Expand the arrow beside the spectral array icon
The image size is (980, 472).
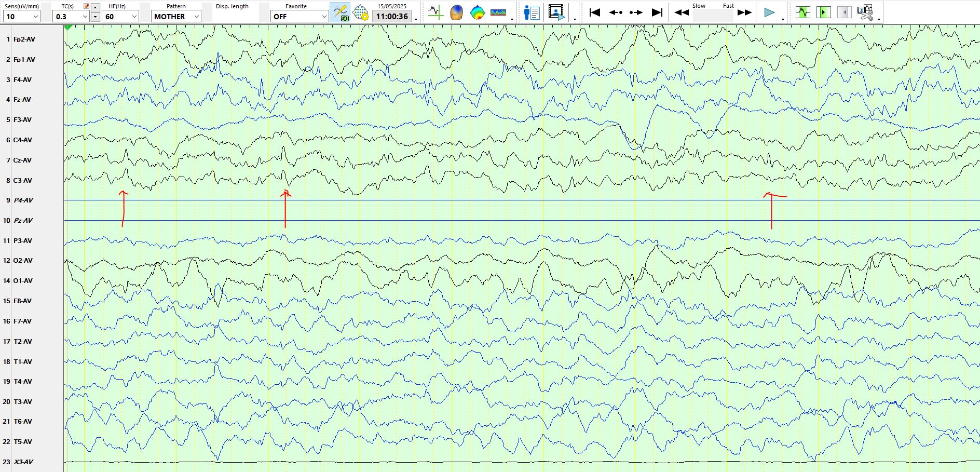(x=512, y=19)
